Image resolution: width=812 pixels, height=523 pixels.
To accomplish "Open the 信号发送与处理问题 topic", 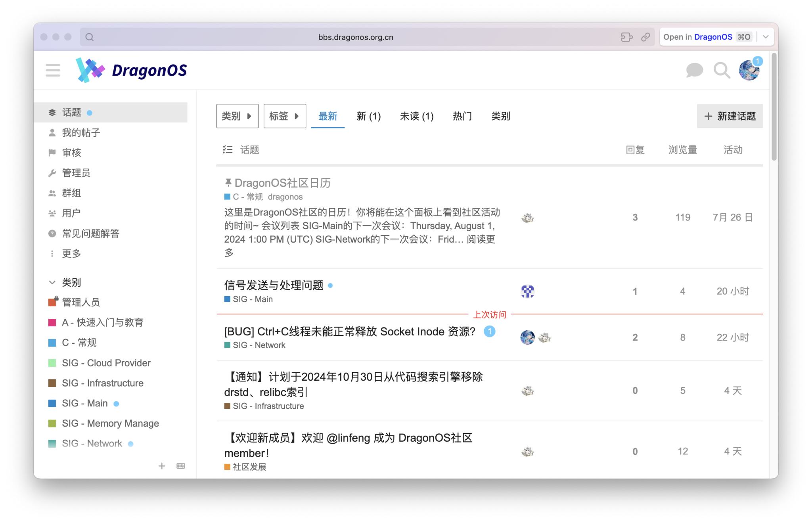I will point(274,285).
